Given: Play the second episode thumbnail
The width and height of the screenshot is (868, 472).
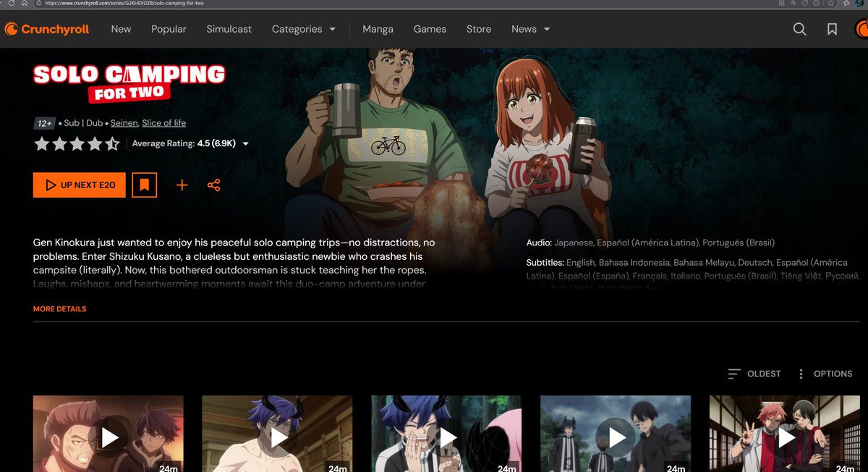Looking at the screenshot, I should [x=277, y=434].
